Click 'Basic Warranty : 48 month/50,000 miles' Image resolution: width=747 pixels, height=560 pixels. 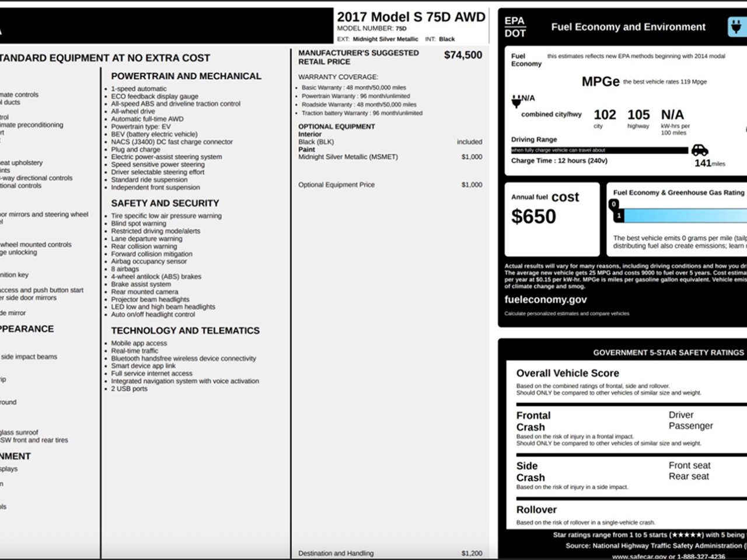pos(354,87)
